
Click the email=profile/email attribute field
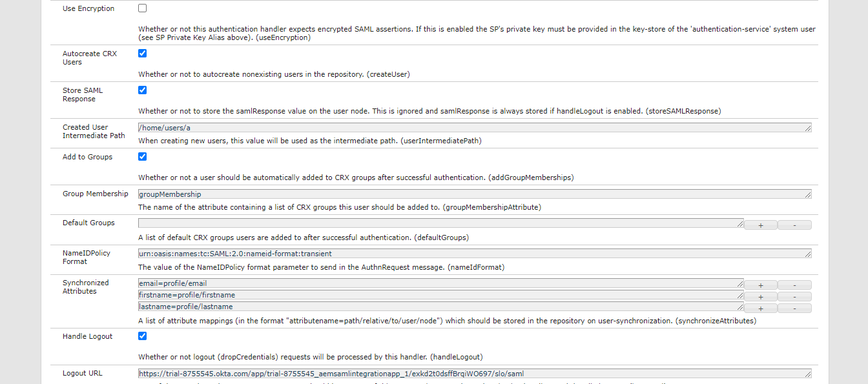point(387,283)
